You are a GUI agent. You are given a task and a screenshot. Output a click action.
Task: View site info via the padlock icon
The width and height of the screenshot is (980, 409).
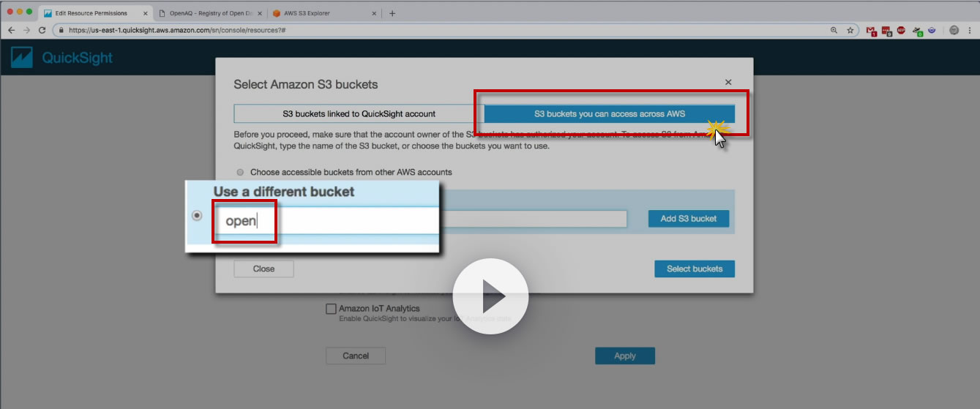point(62,31)
